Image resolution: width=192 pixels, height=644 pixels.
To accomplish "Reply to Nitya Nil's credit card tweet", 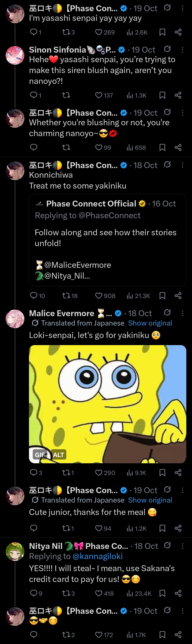I will click(36, 593).
